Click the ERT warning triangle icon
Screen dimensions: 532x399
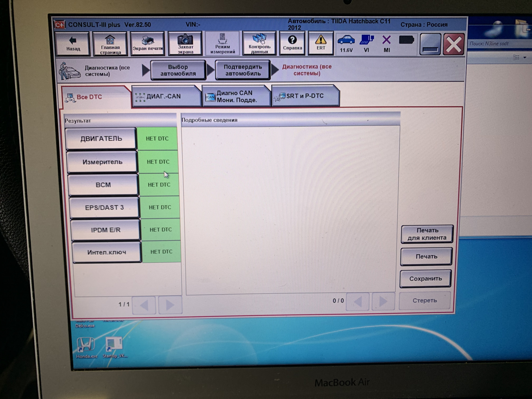tap(321, 44)
